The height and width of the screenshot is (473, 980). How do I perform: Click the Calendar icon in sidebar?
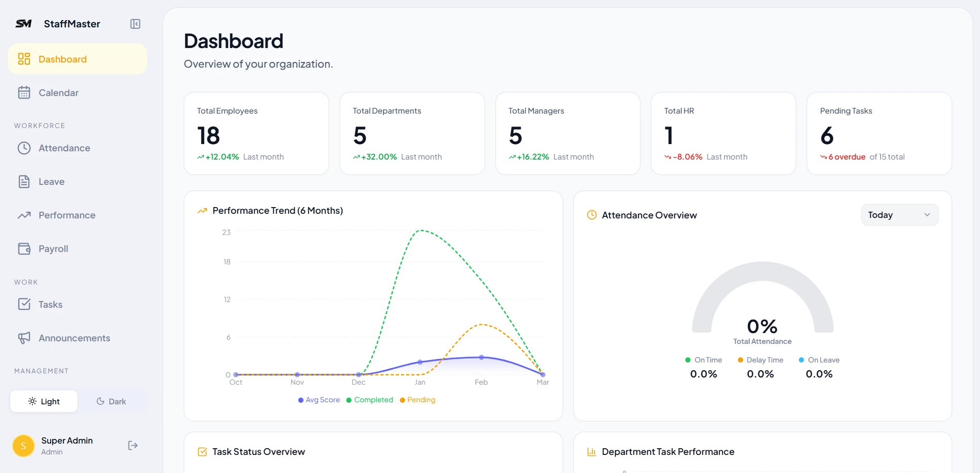(x=24, y=92)
